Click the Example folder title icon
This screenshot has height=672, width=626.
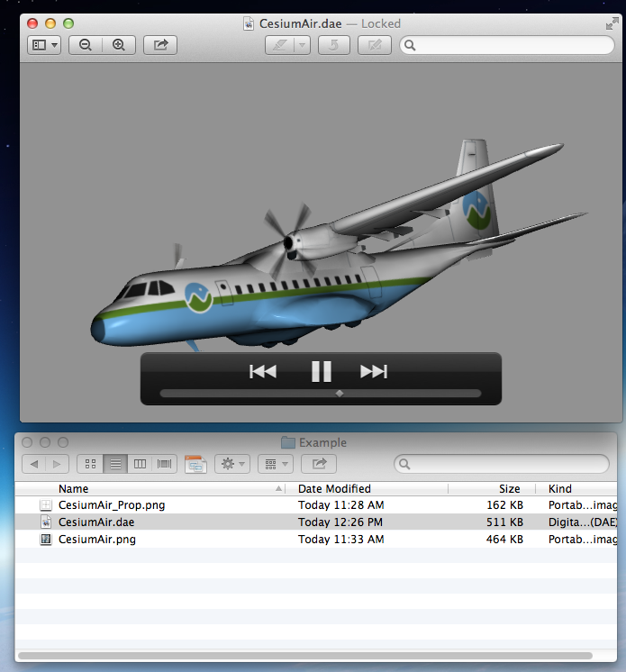click(288, 442)
